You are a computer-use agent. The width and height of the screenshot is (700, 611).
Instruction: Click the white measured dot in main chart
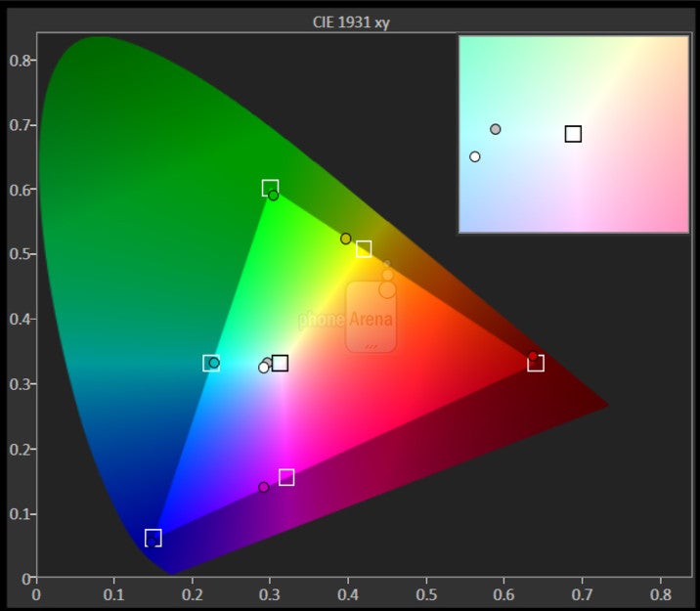pos(263,368)
